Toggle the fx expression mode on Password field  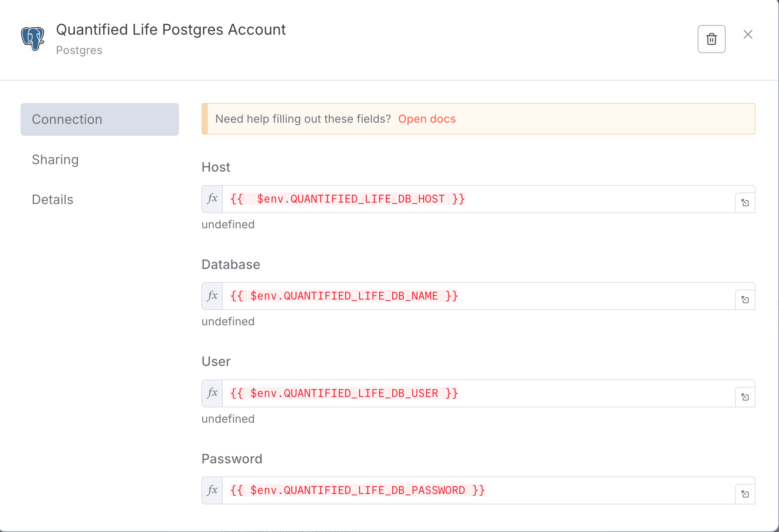point(212,490)
